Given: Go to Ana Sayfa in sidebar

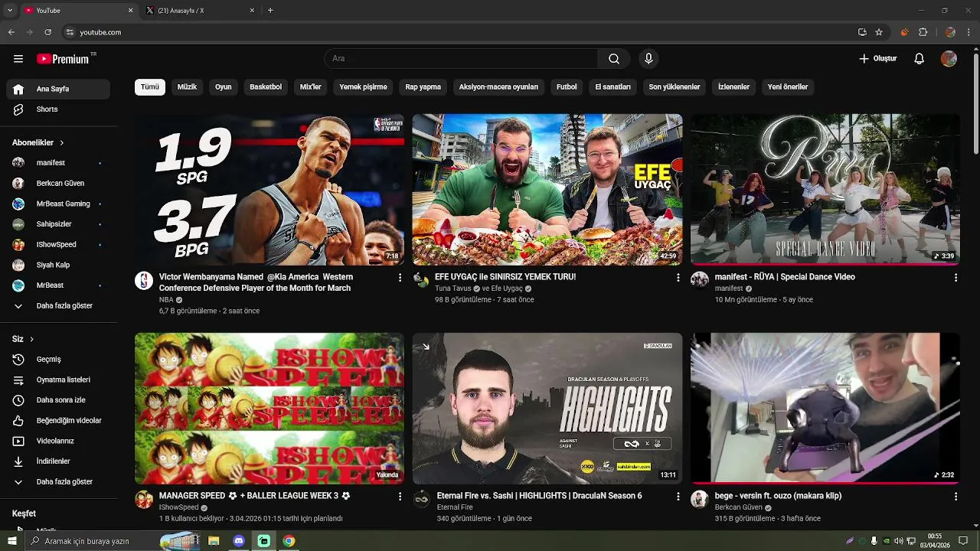Looking at the screenshot, I should click(58, 89).
